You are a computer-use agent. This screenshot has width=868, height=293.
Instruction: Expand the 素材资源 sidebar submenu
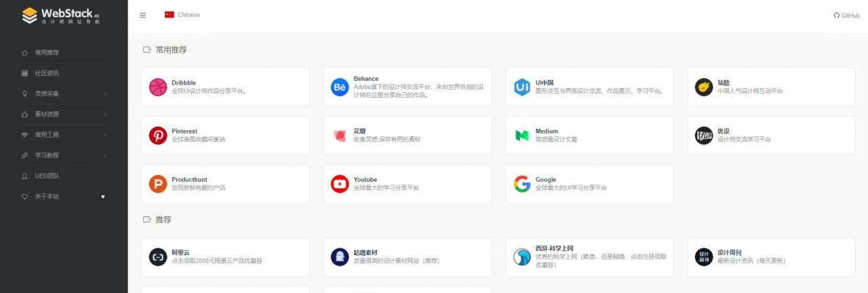(x=64, y=114)
